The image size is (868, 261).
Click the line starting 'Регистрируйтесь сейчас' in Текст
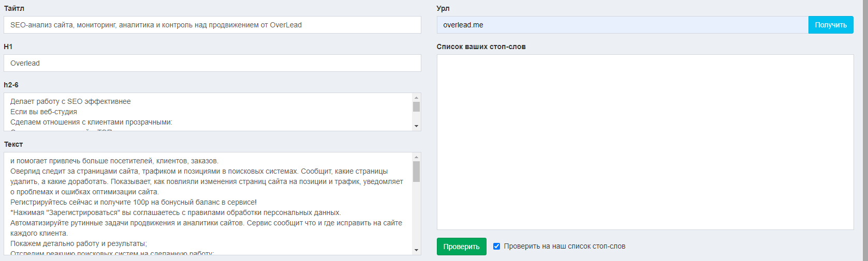pyautogui.click(x=134, y=202)
